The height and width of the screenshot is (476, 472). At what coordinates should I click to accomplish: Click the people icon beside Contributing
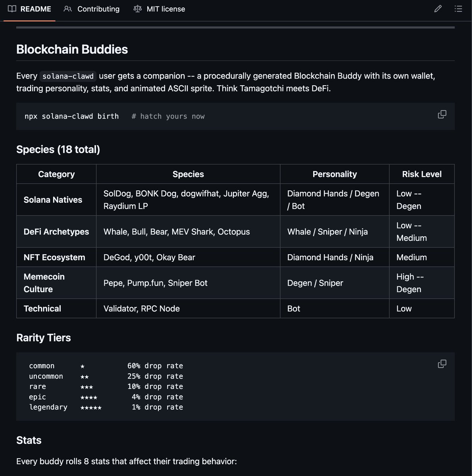click(68, 9)
